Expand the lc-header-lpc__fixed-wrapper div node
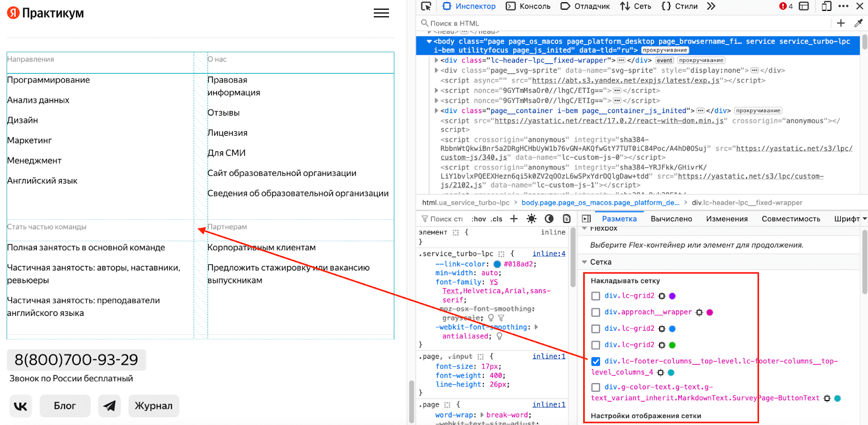Viewport: 868px width, 425px height. coord(436,60)
